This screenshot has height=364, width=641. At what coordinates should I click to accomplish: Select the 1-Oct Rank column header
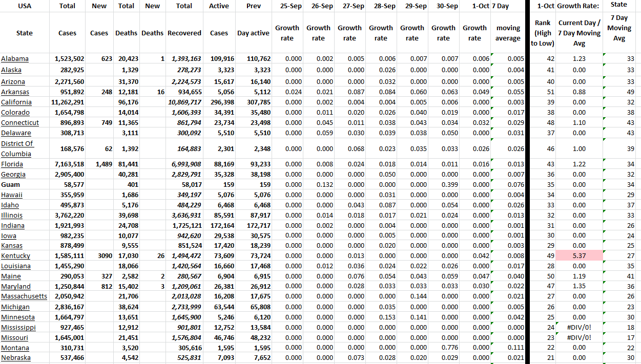point(543,33)
